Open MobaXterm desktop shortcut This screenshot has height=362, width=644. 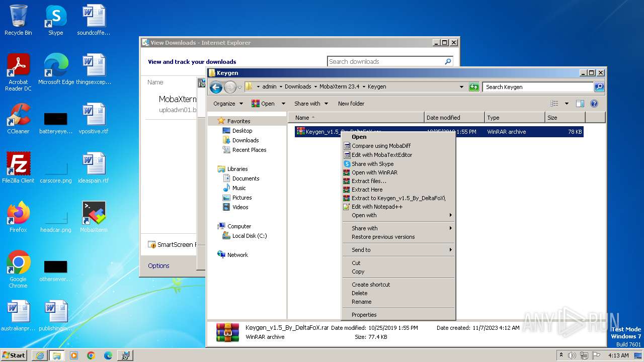click(x=94, y=217)
